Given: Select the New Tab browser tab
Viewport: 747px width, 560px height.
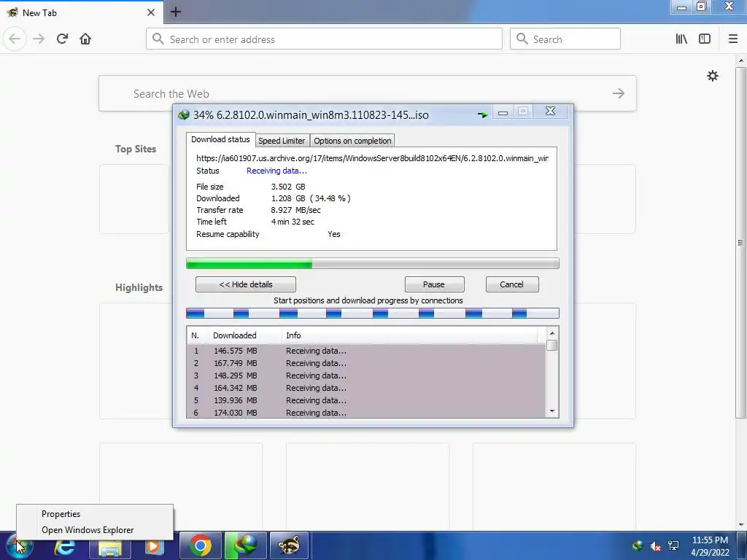Looking at the screenshot, I should click(x=81, y=12).
